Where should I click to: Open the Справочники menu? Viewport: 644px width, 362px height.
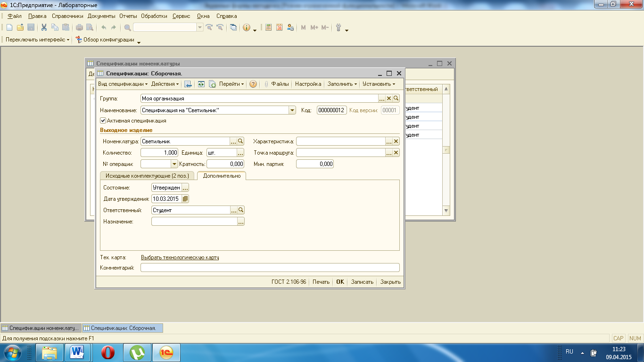coord(67,16)
